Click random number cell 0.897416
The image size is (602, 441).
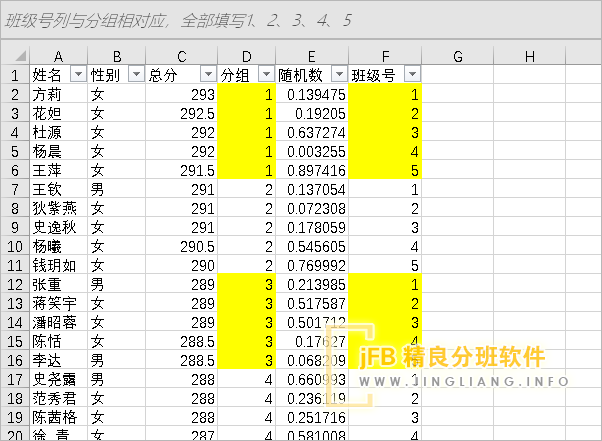click(x=312, y=170)
